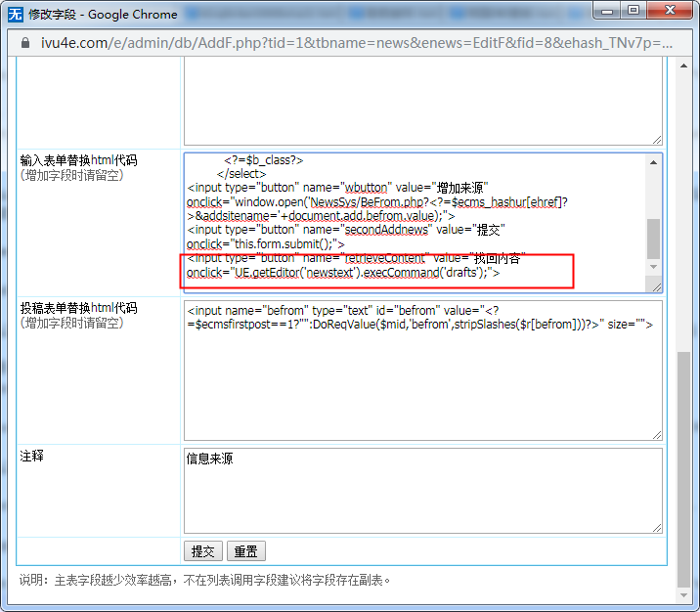This screenshot has height=612, width=700.
Task: Click resize handle of 输入表单 textarea
Action: 657,286
